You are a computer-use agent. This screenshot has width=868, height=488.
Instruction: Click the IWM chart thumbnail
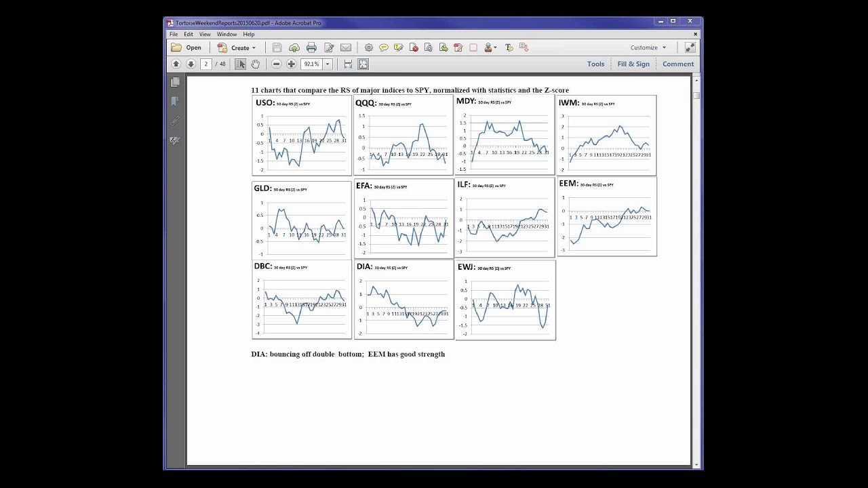pyautogui.click(x=606, y=136)
